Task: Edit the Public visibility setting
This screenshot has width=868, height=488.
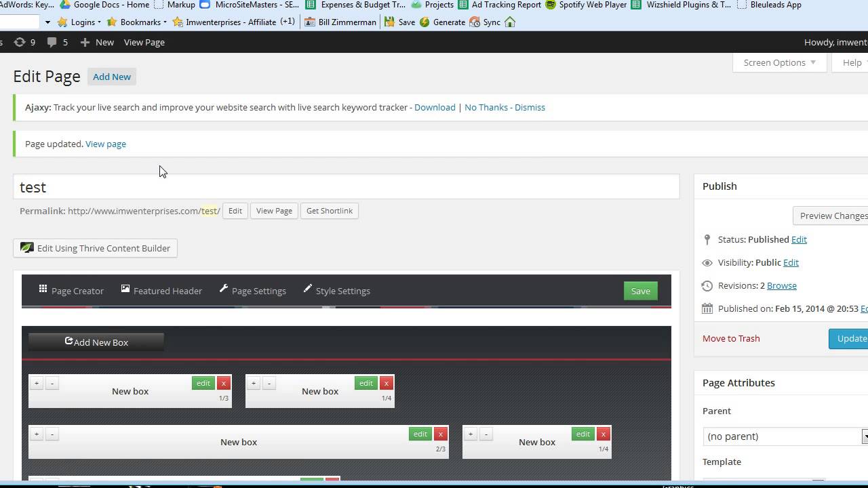Action: (791, 262)
